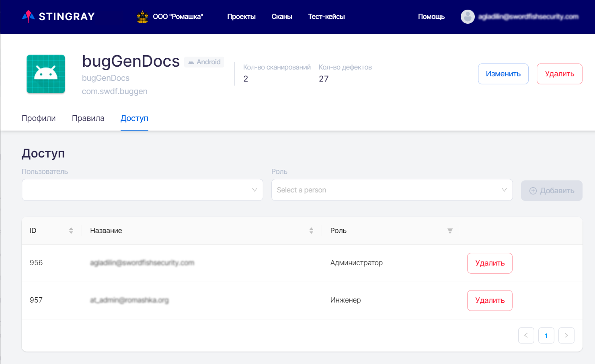595x364 pixels.
Task: Open the Проекты menu
Action: point(241,17)
